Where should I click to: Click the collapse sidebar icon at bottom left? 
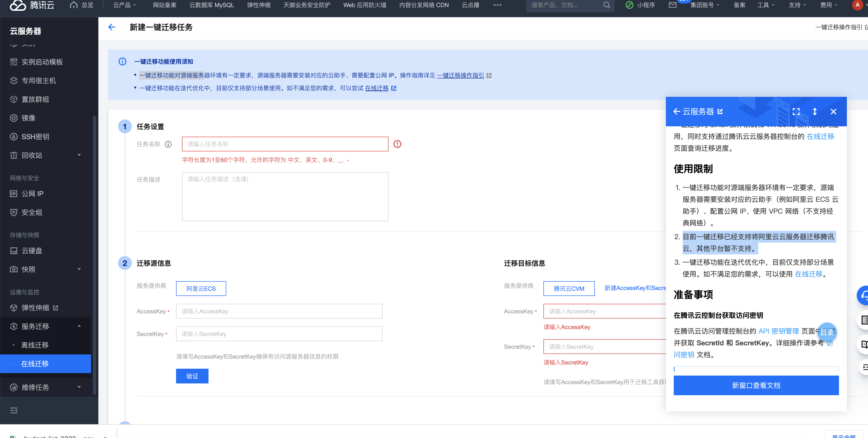click(14, 410)
